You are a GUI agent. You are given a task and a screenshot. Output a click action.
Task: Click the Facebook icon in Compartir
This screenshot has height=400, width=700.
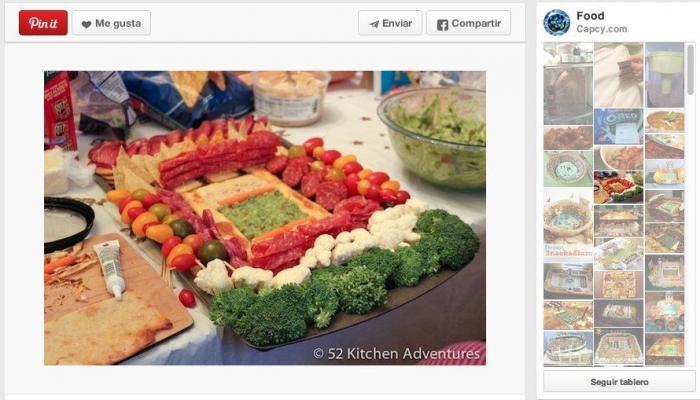point(442,25)
